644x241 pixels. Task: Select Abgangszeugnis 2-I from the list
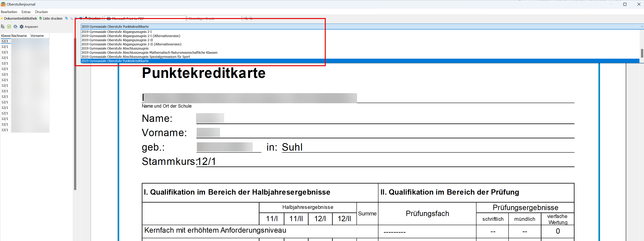coord(360,32)
